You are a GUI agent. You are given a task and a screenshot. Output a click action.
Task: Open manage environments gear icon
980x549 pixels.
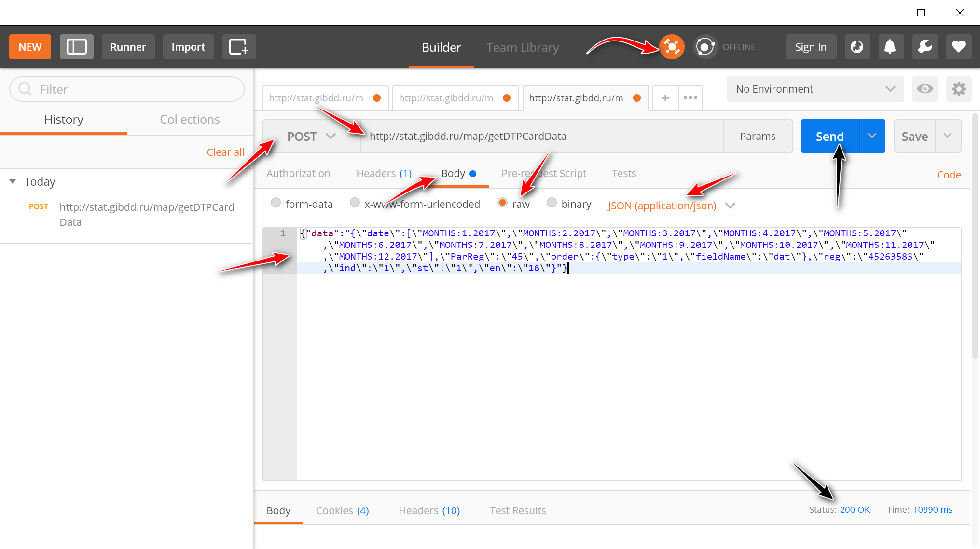point(958,89)
